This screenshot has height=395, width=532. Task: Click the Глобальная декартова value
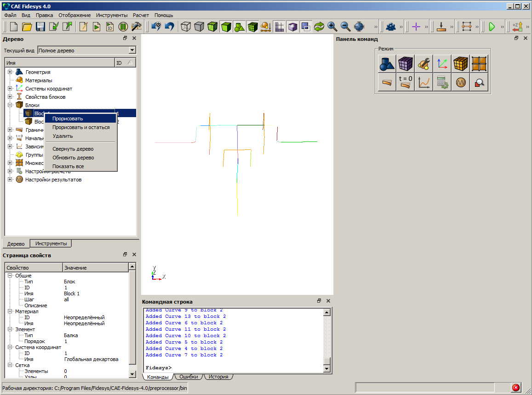coord(91,359)
